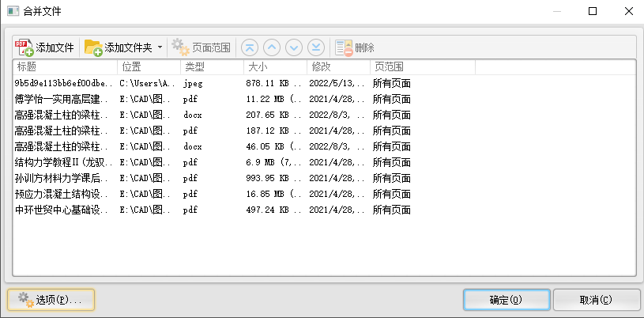The height and width of the screenshot is (318, 644).
Task: Move item to bottom with double-down arrow
Action: pos(316,47)
